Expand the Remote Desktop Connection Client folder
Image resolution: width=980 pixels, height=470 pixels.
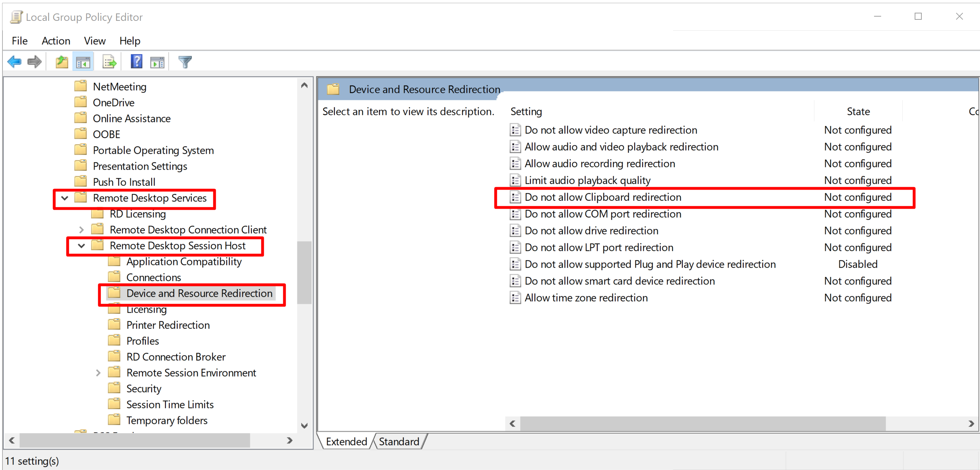pos(82,230)
